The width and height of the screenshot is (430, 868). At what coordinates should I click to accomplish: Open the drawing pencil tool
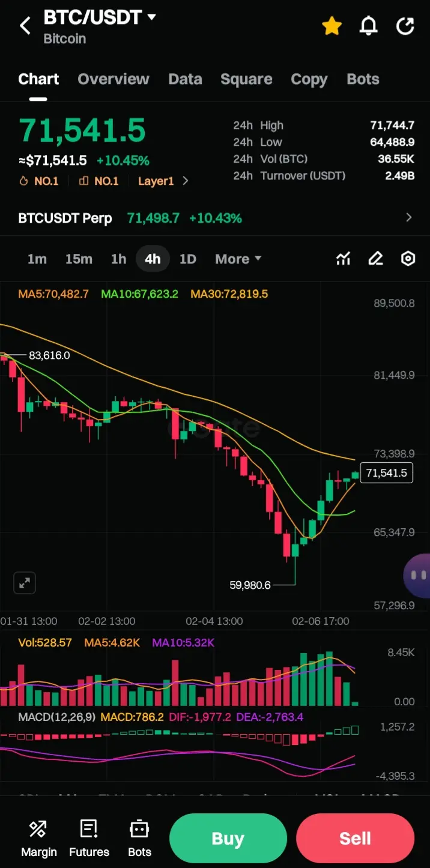375,259
